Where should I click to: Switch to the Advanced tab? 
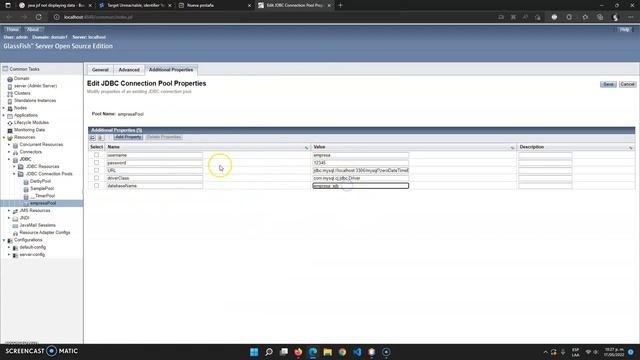click(x=129, y=70)
